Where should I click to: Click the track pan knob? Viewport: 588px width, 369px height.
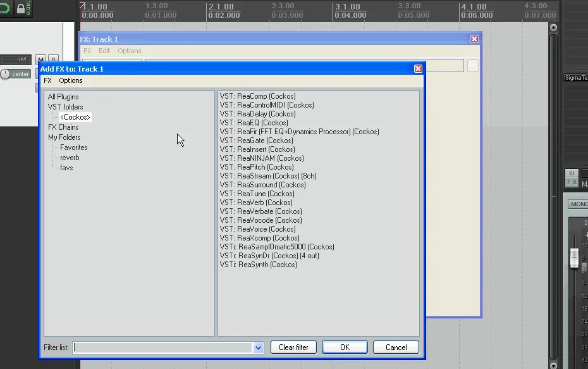pyautogui.click(x=6, y=74)
